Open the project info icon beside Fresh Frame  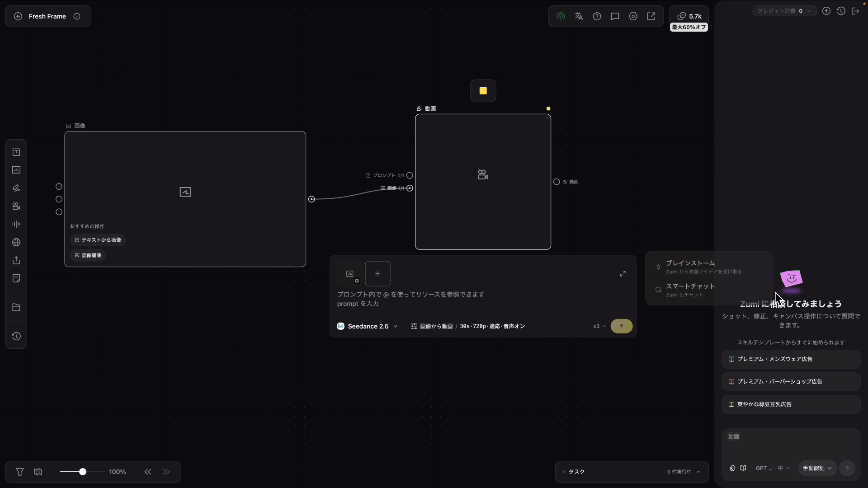[x=77, y=16]
